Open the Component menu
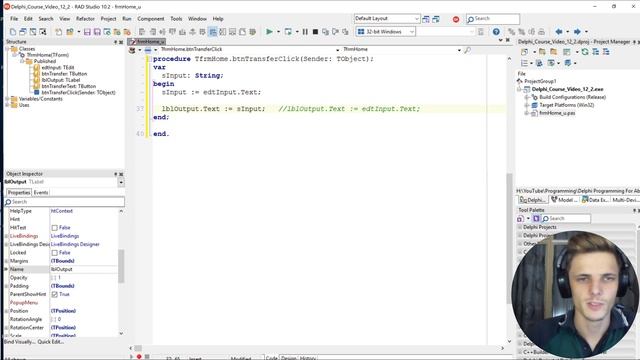Image resolution: width=640 pixels, height=360 pixels. (x=151, y=19)
